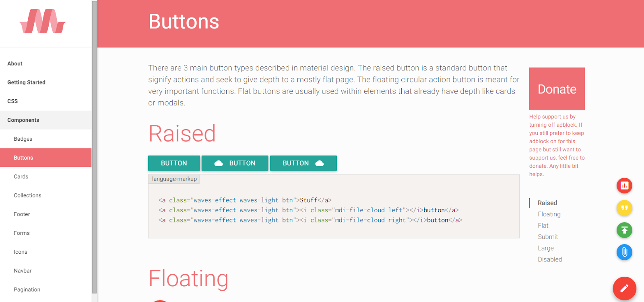Open Navbar in the sidebar
Screen dimensions: 644x302
(x=45, y=271)
